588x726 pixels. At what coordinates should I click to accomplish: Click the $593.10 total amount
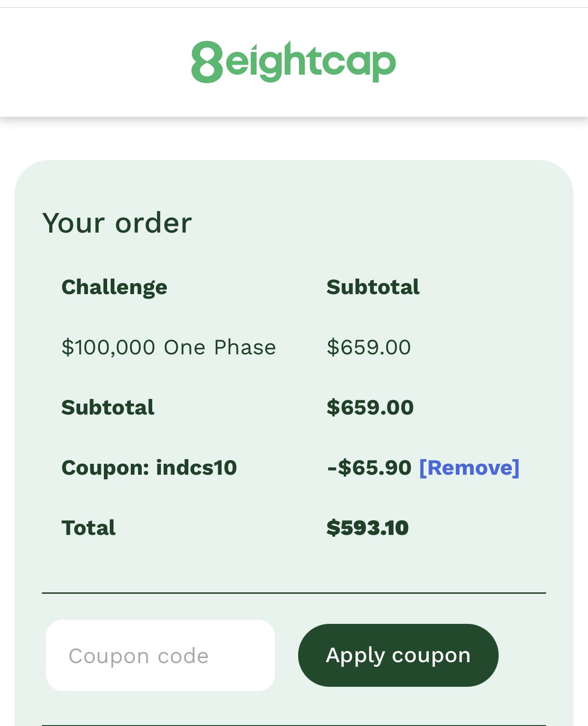[x=367, y=528]
